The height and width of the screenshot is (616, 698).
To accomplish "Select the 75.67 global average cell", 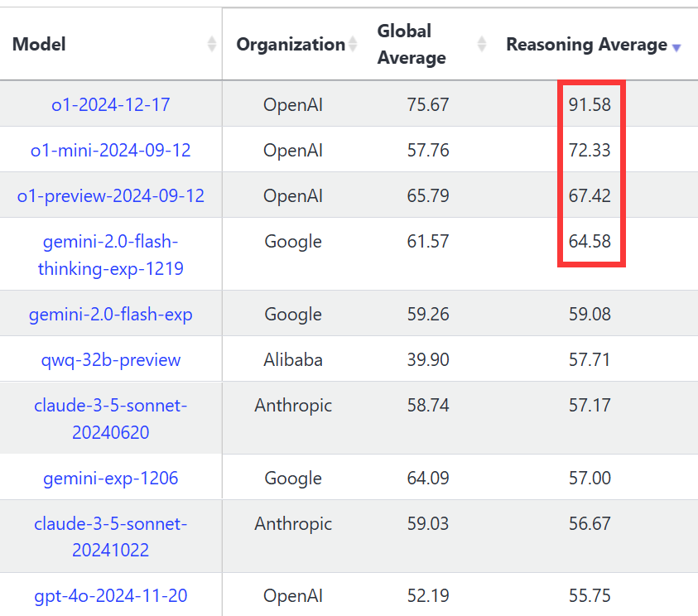I will [x=428, y=104].
